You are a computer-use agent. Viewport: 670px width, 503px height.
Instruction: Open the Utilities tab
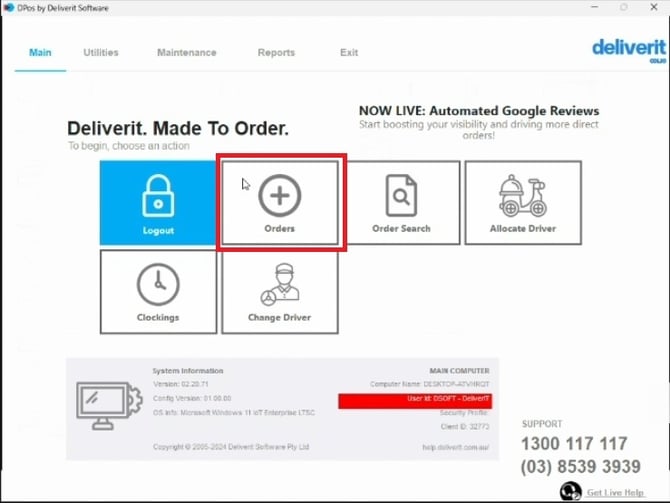[x=101, y=53]
